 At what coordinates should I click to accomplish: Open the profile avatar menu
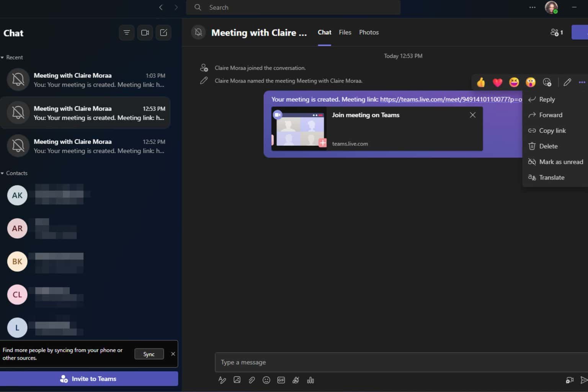click(551, 7)
